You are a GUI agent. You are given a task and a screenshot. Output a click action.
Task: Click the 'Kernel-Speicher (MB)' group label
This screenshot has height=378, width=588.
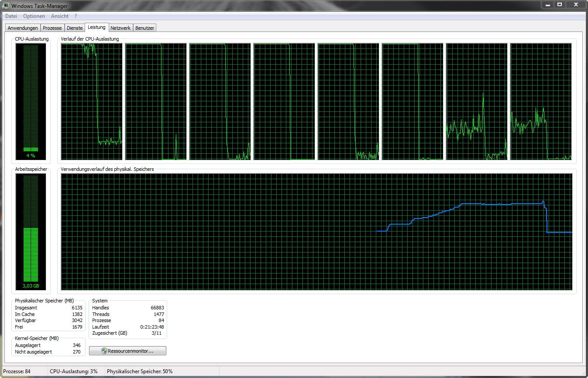(x=37, y=338)
